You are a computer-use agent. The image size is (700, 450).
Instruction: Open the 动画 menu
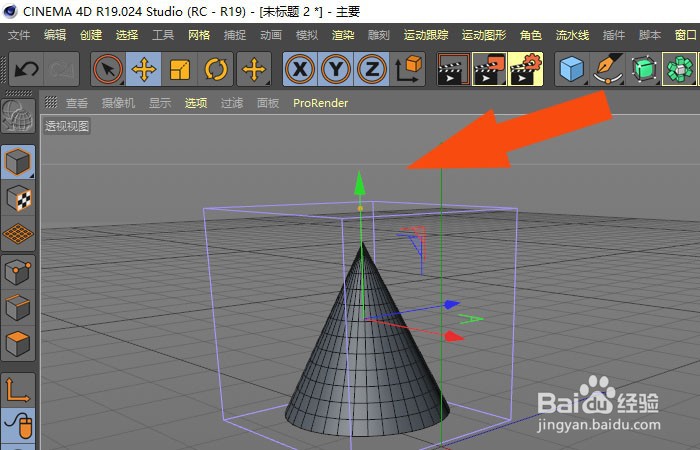271,35
